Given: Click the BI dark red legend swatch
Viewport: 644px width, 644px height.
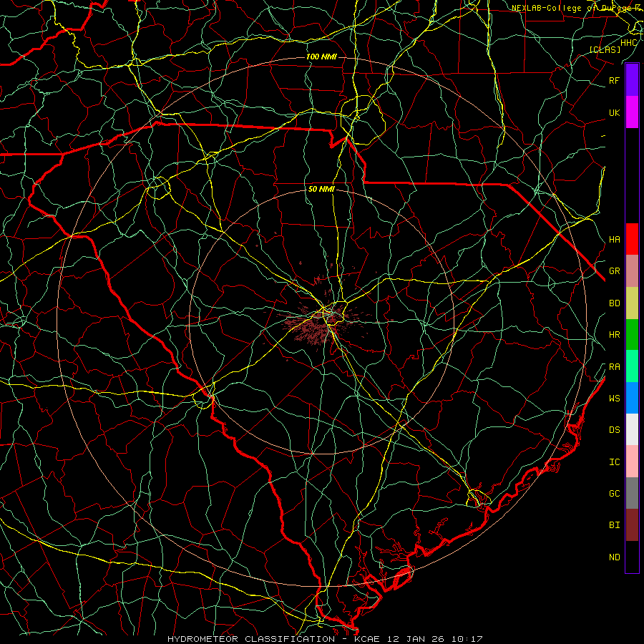Looking at the screenshot, I should click(x=632, y=525).
